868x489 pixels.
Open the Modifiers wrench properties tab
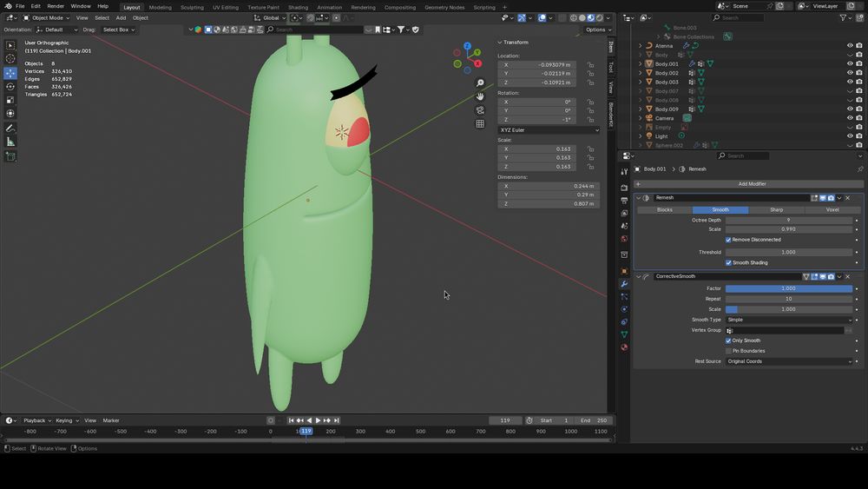tap(624, 284)
